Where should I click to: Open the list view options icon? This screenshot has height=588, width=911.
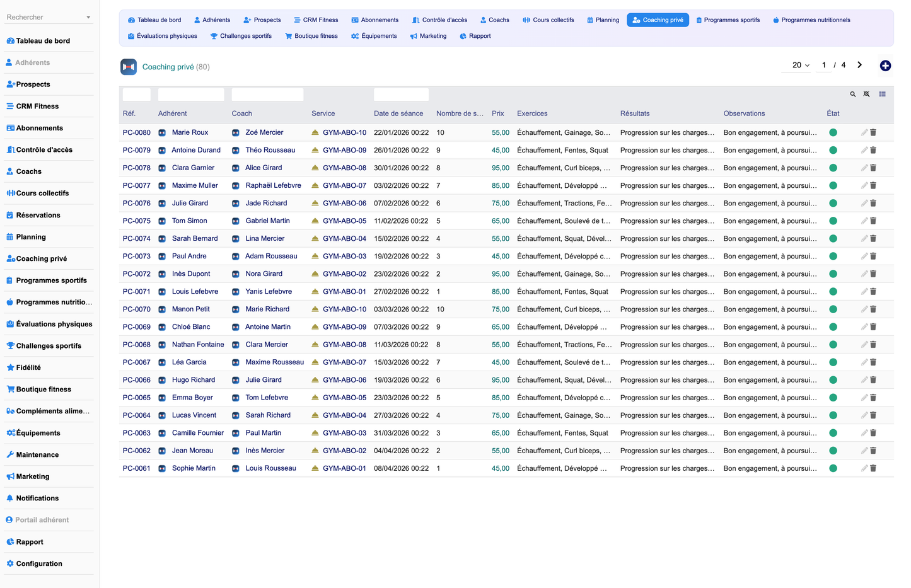(883, 94)
